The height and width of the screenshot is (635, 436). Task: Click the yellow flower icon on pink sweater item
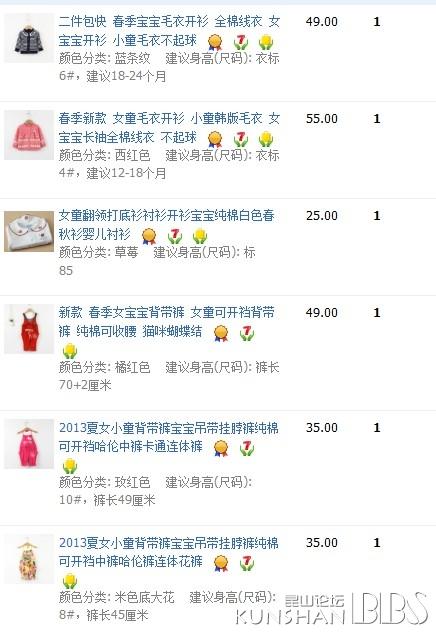(x=266, y=139)
